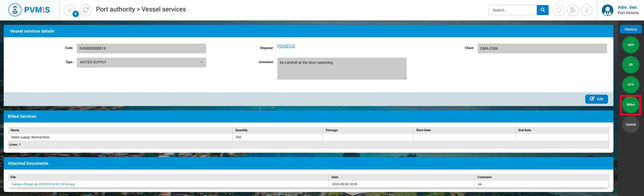Click the Edit button
This screenshot has width=644, height=196.
[596, 99]
